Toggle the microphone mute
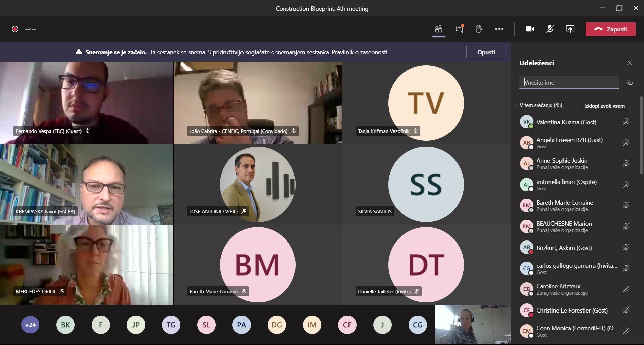Viewport: 644px width, 345px height. [550, 29]
